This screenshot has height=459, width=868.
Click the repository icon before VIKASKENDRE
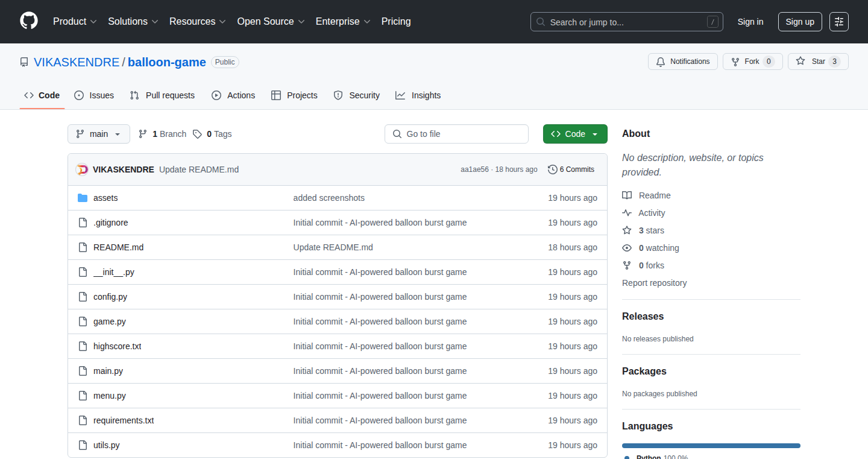click(24, 62)
